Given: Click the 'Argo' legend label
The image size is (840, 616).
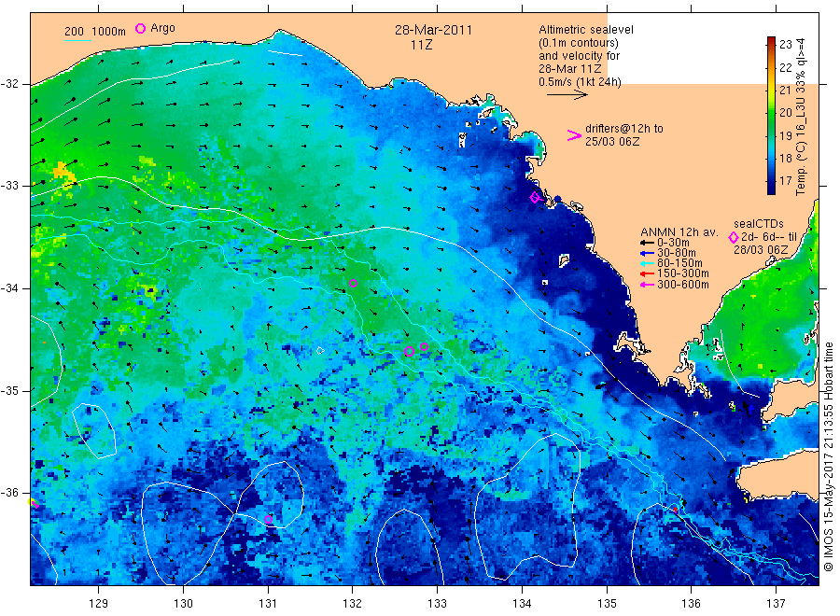Looking at the screenshot, I should click(x=162, y=28).
